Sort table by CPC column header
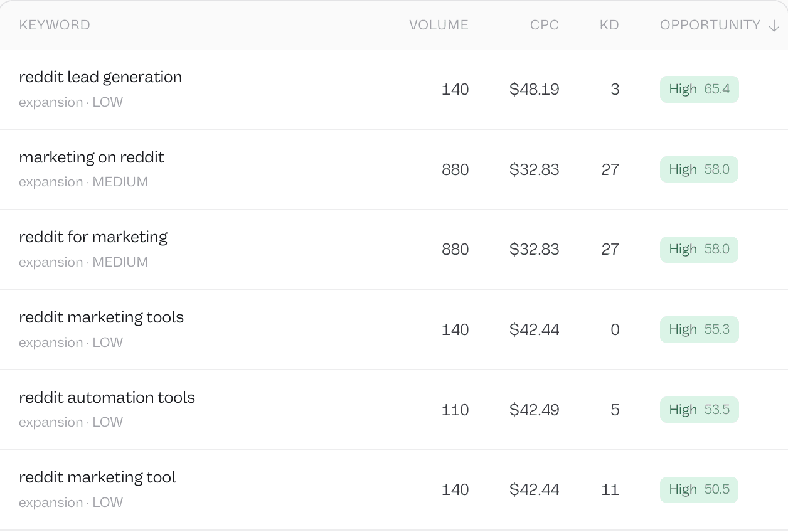The width and height of the screenshot is (788, 532). click(545, 25)
